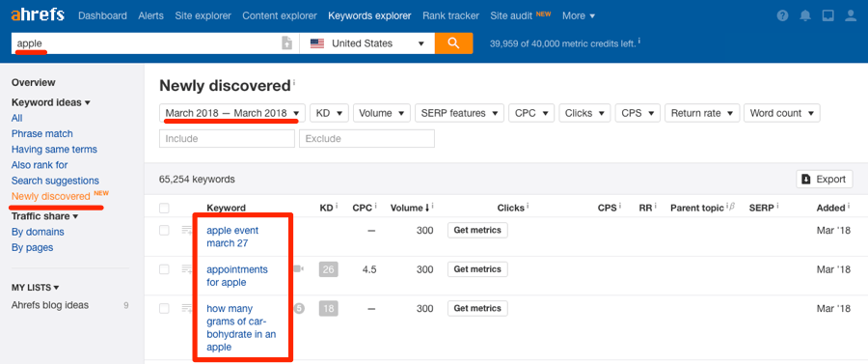Open the Clicks filter dropdown

584,113
